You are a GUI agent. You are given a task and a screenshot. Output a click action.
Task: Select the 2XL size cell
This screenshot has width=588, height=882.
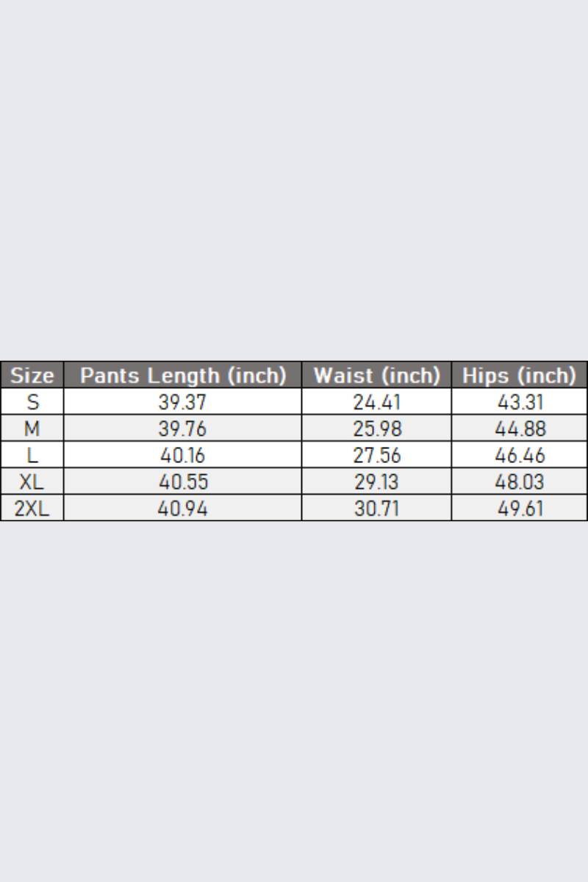(32, 508)
